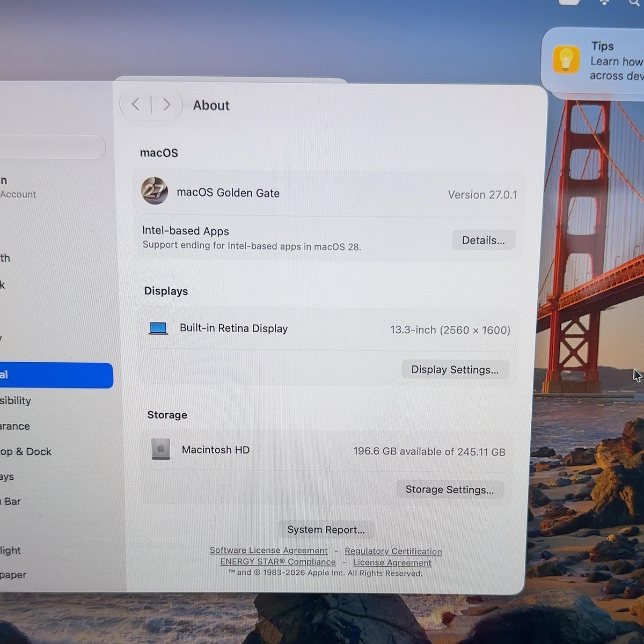Click the "Storage" section heading
The height and width of the screenshot is (644, 644).
point(167,415)
